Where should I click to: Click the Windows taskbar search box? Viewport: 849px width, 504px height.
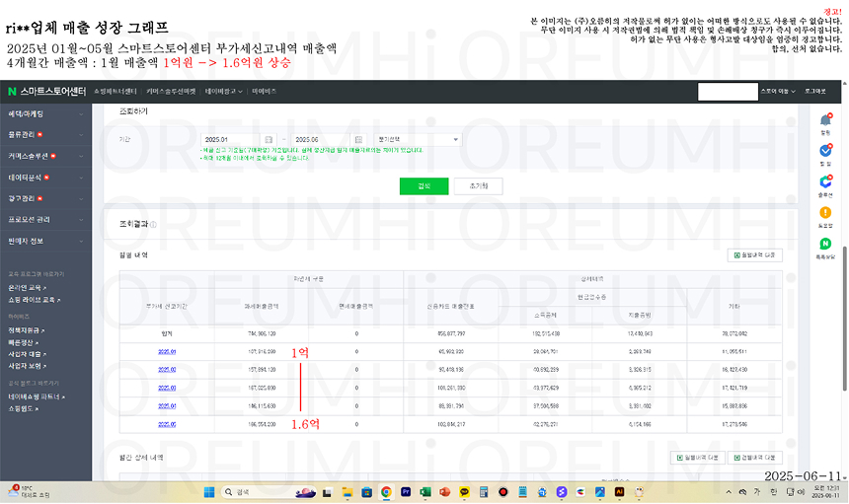(269, 492)
